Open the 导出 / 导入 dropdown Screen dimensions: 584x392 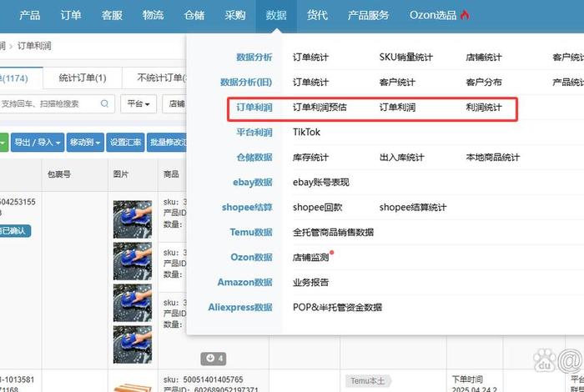[x=38, y=143]
